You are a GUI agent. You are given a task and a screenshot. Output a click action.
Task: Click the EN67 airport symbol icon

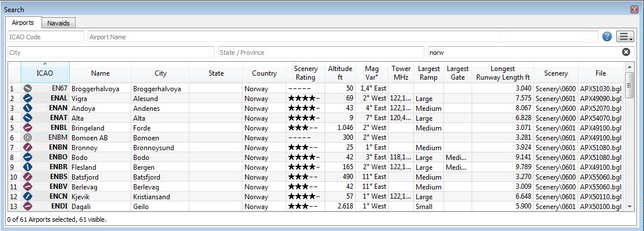pos(28,88)
